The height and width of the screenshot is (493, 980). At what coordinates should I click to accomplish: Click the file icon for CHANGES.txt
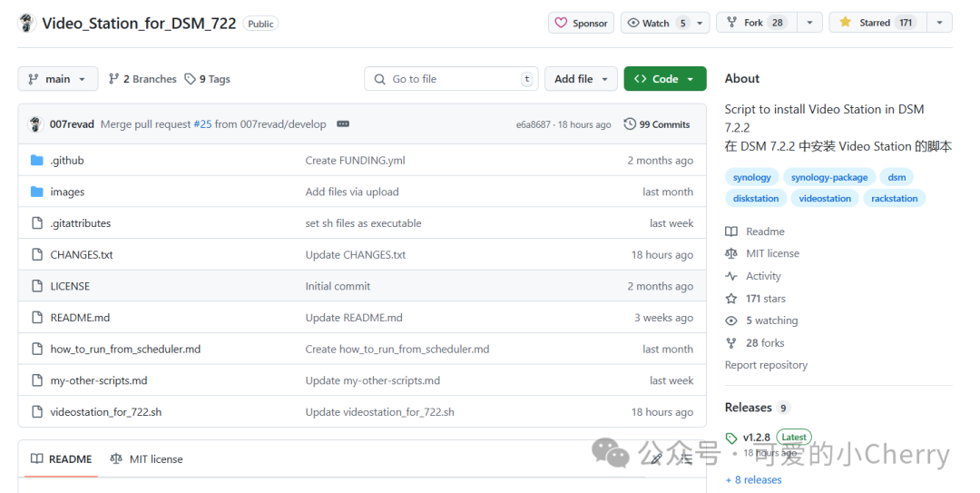click(37, 254)
